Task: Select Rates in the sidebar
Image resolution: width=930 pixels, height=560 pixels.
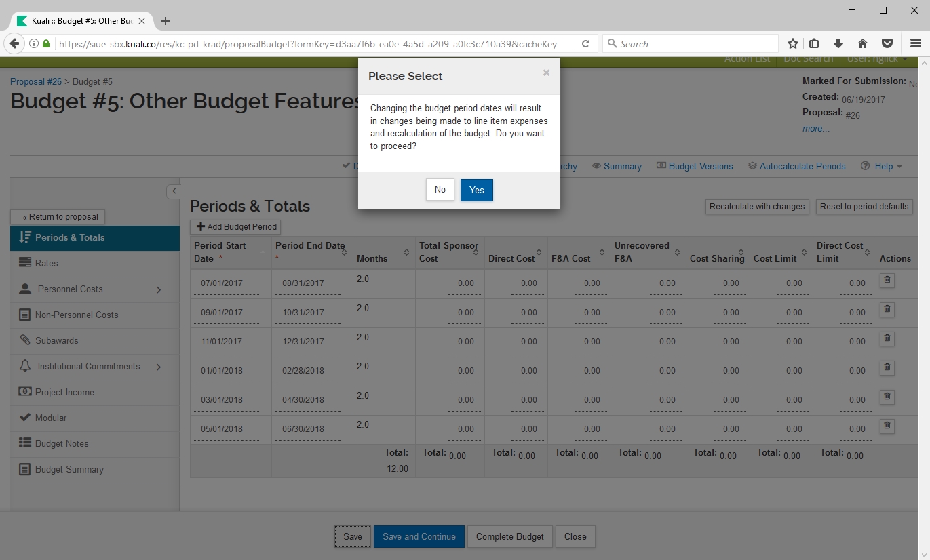Action: 47,263
